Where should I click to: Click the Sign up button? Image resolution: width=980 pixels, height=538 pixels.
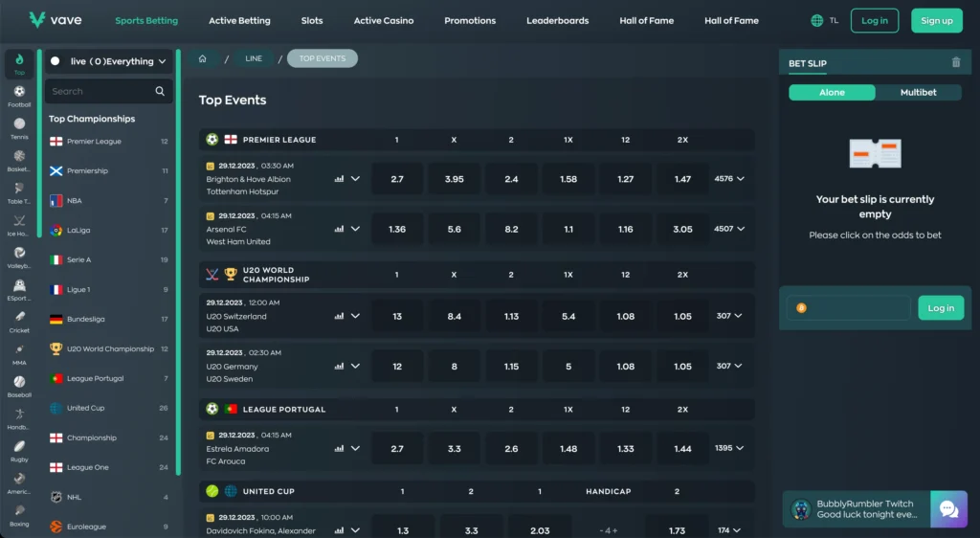(x=937, y=21)
